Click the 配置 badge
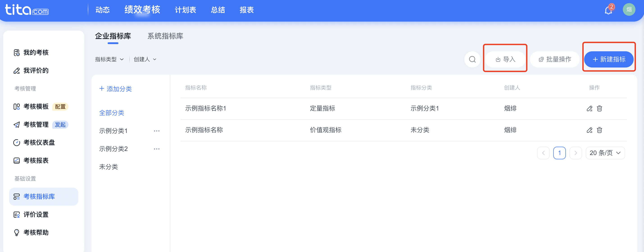This screenshot has width=644, height=252. coord(60,107)
